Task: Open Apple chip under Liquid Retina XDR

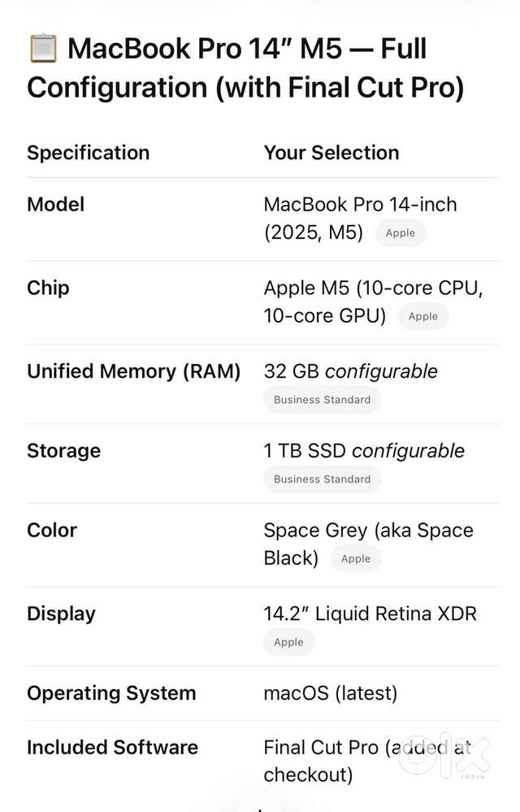Action: click(x=288, y=642)
